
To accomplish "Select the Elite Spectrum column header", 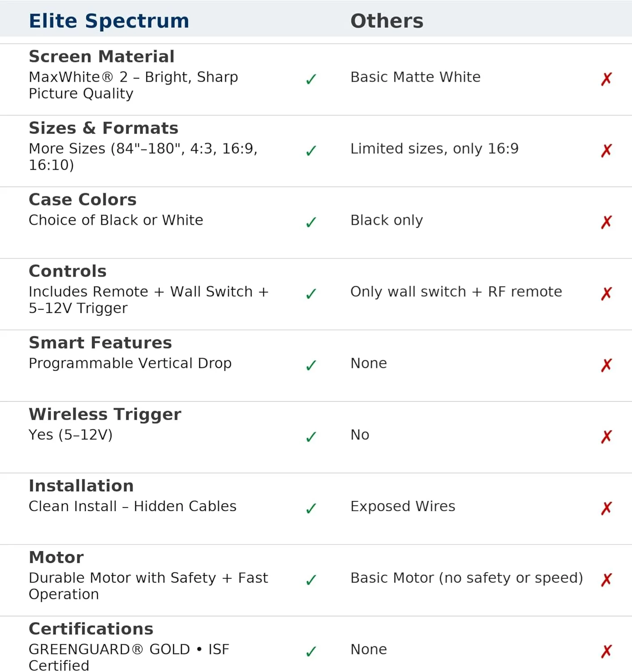I will point(109,21).
